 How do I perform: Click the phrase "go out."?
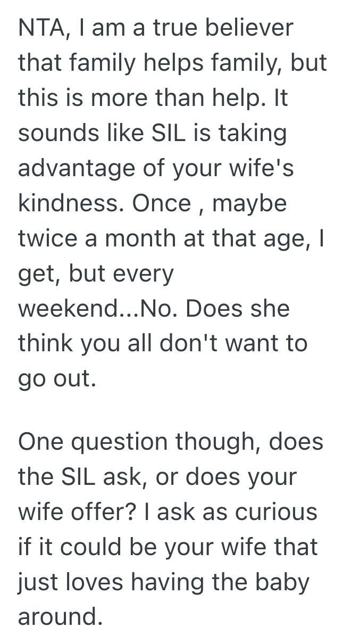click(x=57, y=380)
